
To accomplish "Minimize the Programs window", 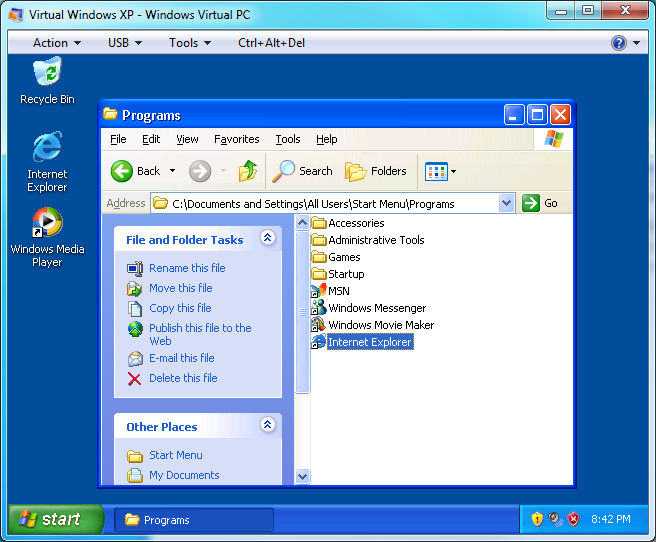I will 514,115.
